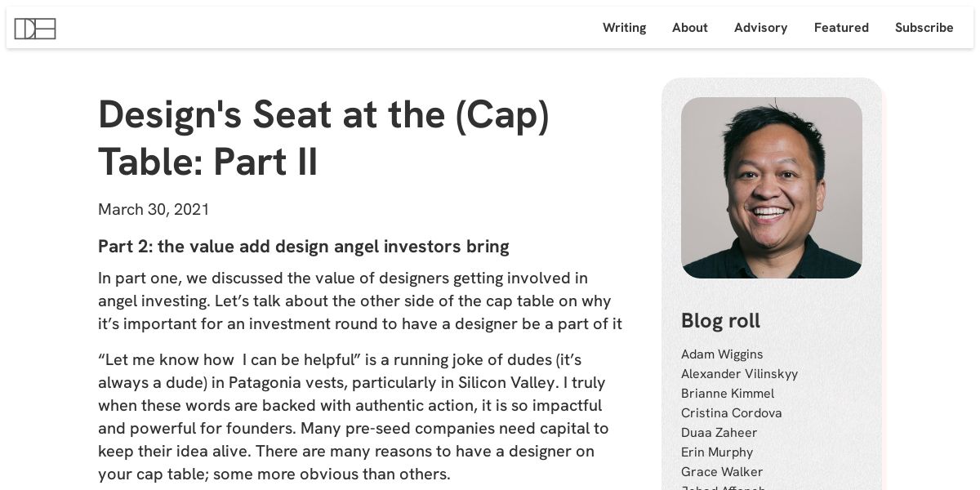Click the Part 2 subheading text

pos(303,247)
